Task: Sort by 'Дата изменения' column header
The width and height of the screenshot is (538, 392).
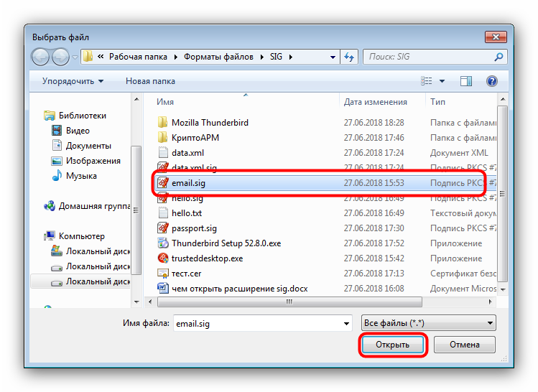Action: point(376,102)
